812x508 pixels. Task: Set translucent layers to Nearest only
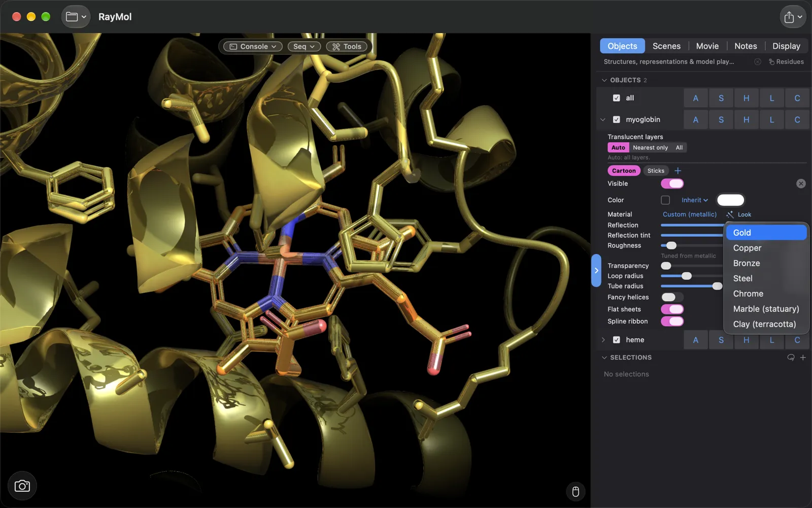coord(650,147)
